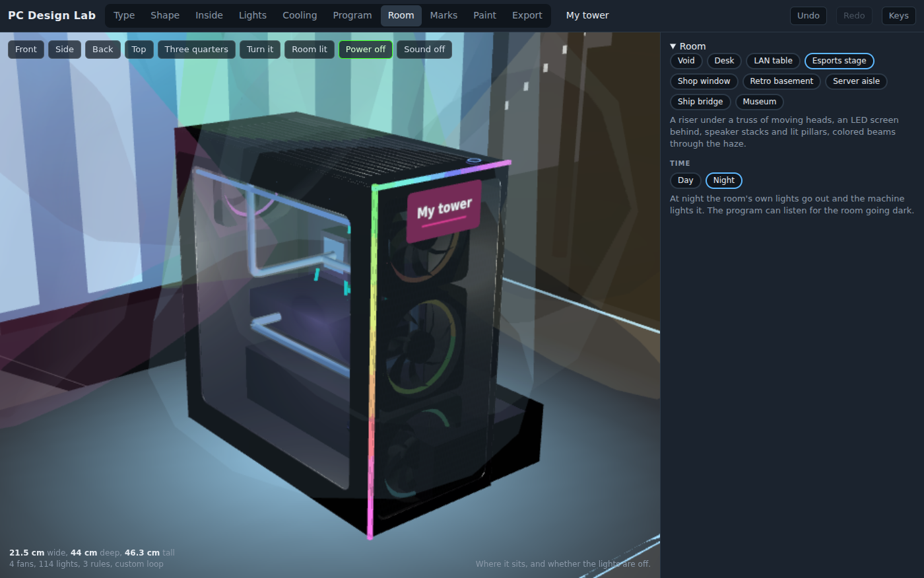Open the Export tab

(x=527, y=15)
